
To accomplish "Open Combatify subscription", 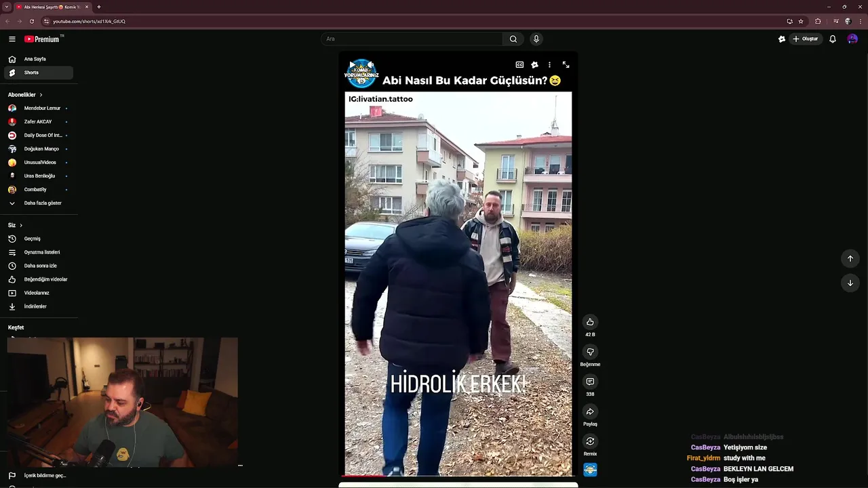I will tap(39, 190).
